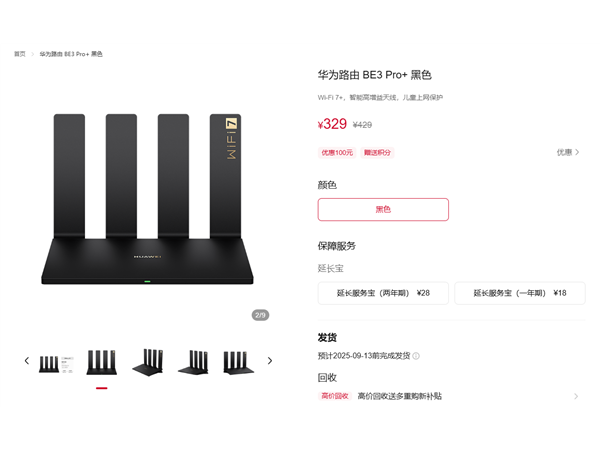Open 华为路由 BE3 Pro+ 黑色 breadcrumb link
Image resolution: width=600 pixels, height=450 pixels.
coord(71,54)
